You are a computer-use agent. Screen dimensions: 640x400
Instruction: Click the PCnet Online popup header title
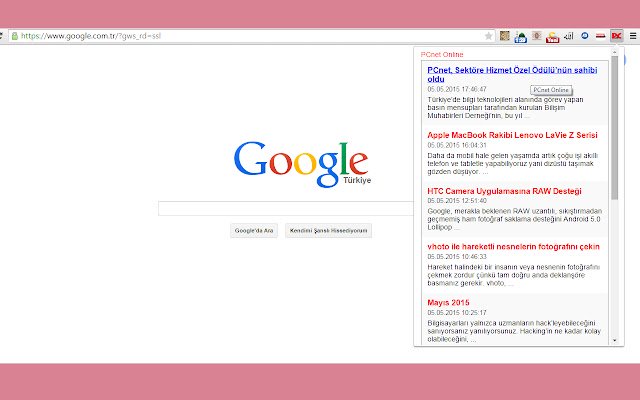point(442,54)
